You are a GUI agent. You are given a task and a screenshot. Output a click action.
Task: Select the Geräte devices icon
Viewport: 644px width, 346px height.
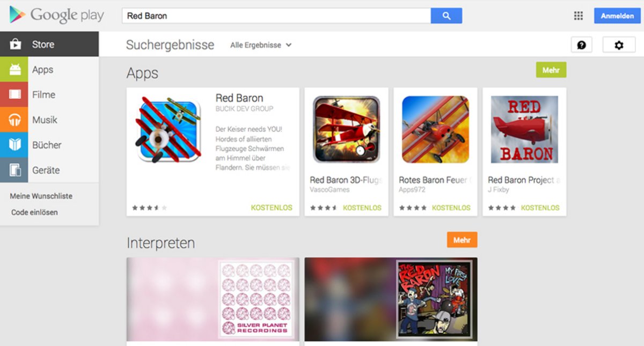(14, 170)
